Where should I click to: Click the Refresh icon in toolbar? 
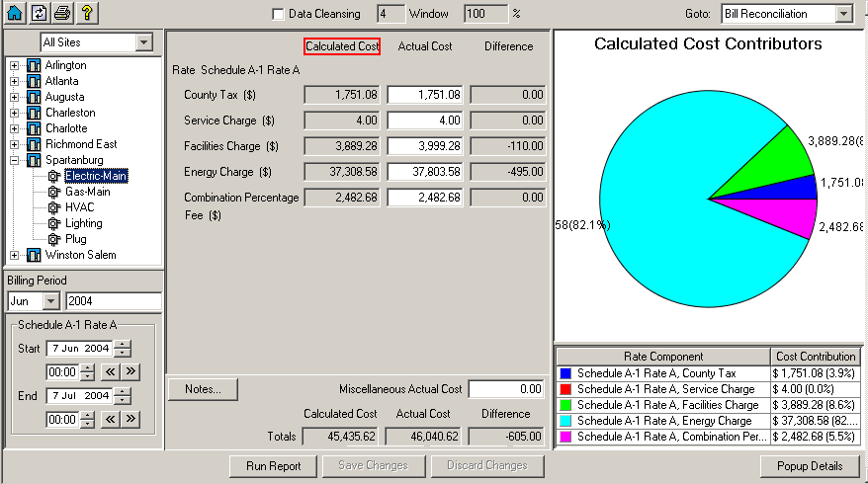[x=39, y=14]
